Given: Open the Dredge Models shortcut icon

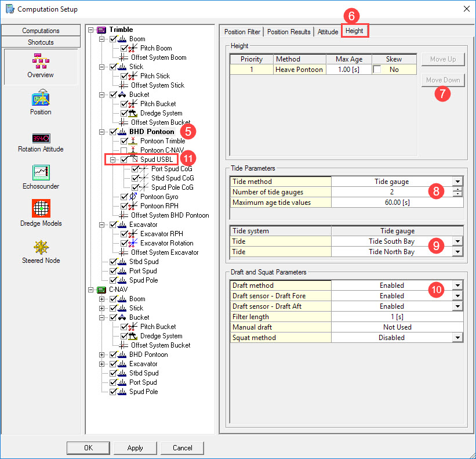Looking at the screenshot, I should click(x=41, y=209).
